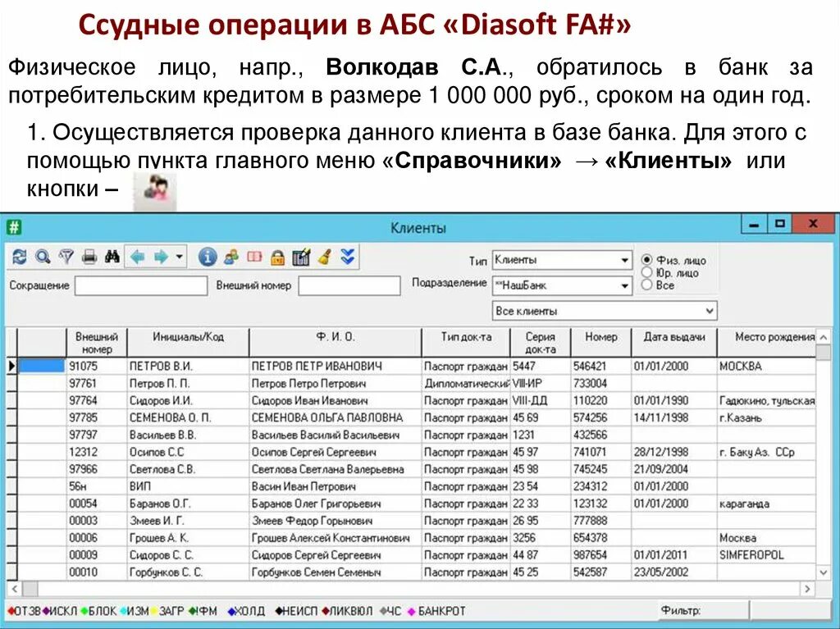Select the row Горбунков Семен Семеныч
Screen dimensions: 840x629
pos(412,572)
